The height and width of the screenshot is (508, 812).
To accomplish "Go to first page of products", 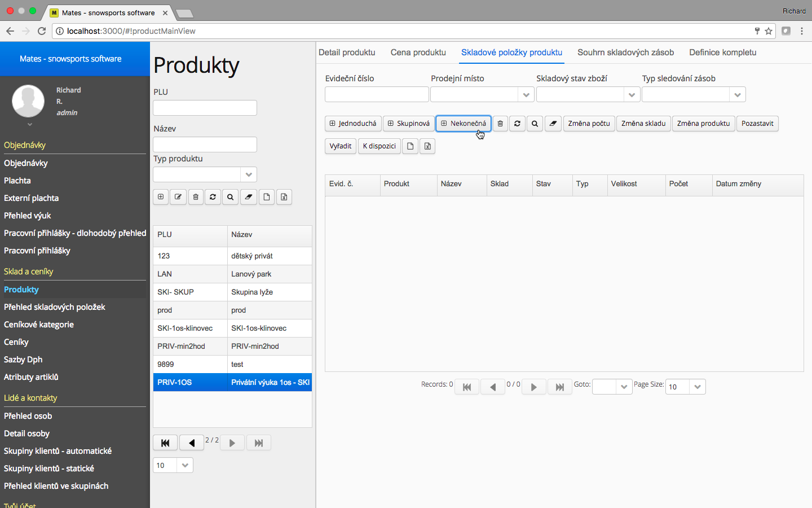I will click(x=165, y=443).
